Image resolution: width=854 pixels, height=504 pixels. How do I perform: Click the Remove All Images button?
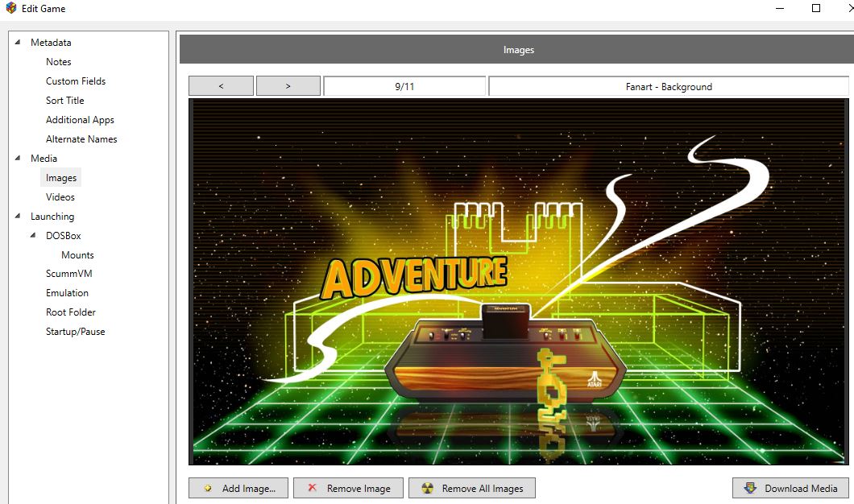click(471, 488)
